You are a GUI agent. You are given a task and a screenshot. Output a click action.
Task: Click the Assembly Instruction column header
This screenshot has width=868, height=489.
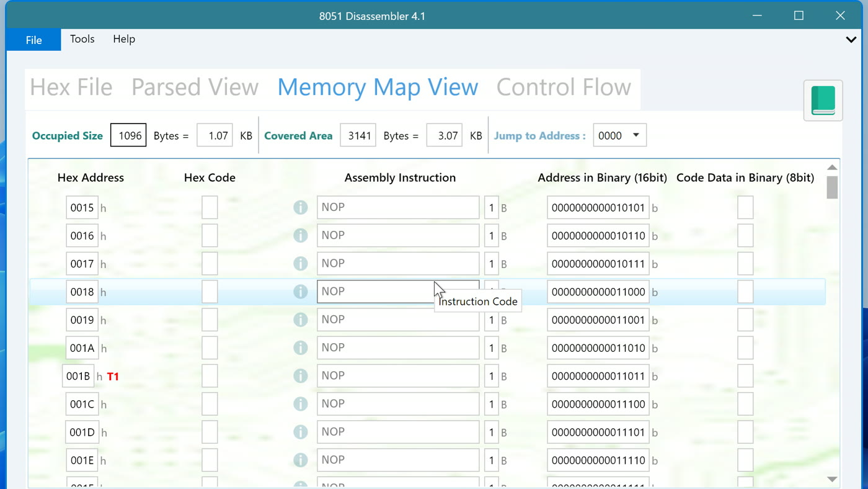click(400, 177)
